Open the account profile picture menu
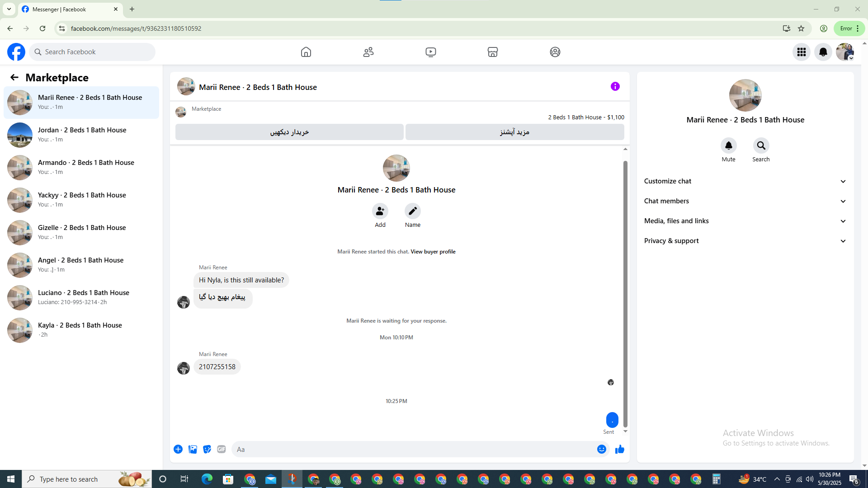 [x=845, y=52]
